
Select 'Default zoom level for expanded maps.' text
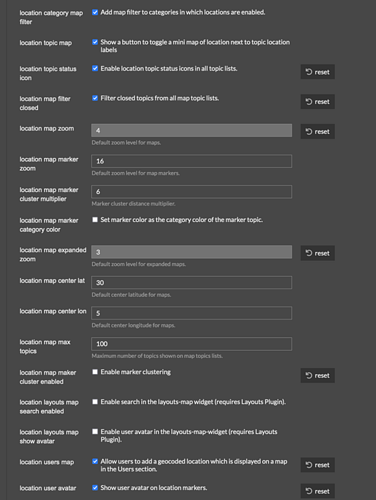139,264
